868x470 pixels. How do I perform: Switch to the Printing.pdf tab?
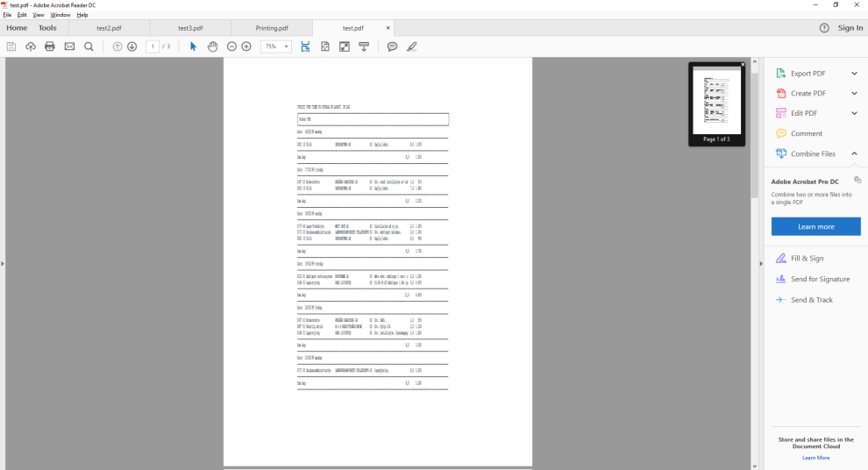tap(272, 28)
